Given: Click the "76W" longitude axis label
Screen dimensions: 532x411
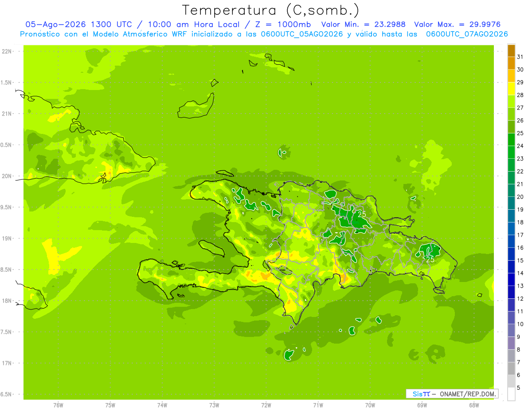Looking at the screenshot, I should pyautogui.click(x=58, y=405).
